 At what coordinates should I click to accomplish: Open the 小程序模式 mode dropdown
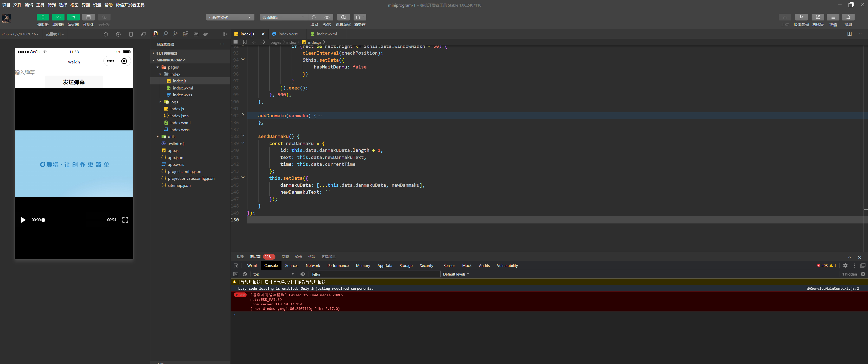(x=230, y=17)
